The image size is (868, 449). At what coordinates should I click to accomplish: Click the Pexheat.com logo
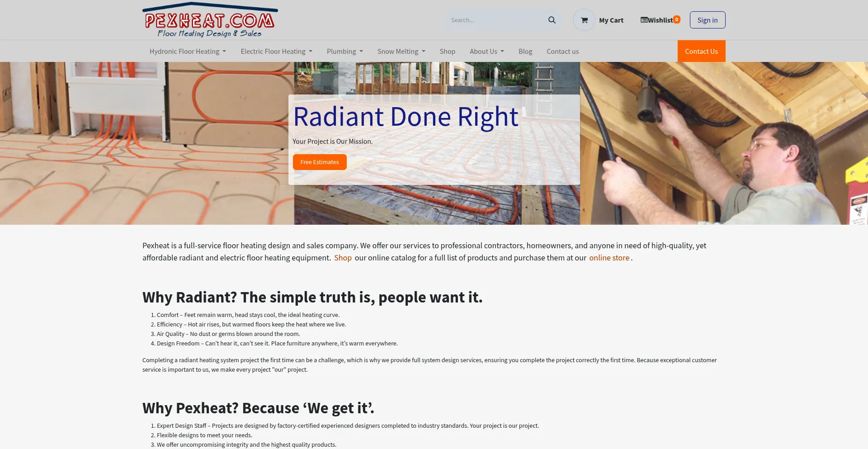210,20
